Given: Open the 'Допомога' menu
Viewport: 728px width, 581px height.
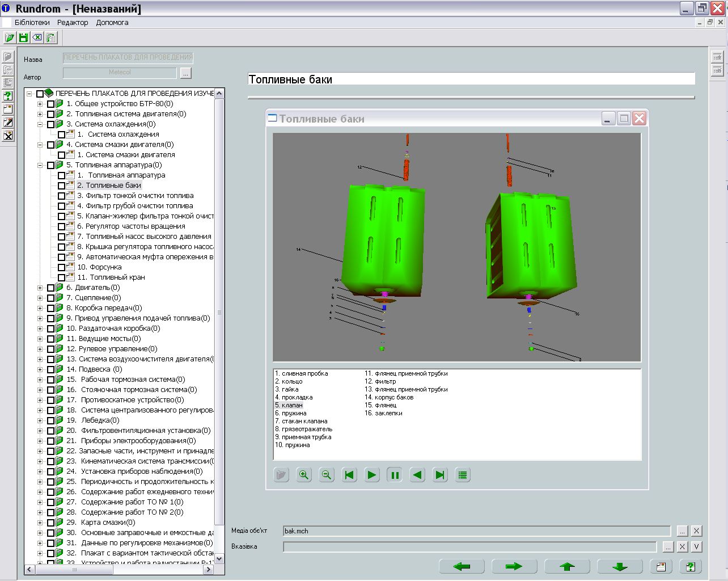Looking at the screenshot, I should (x=112, y=23).
